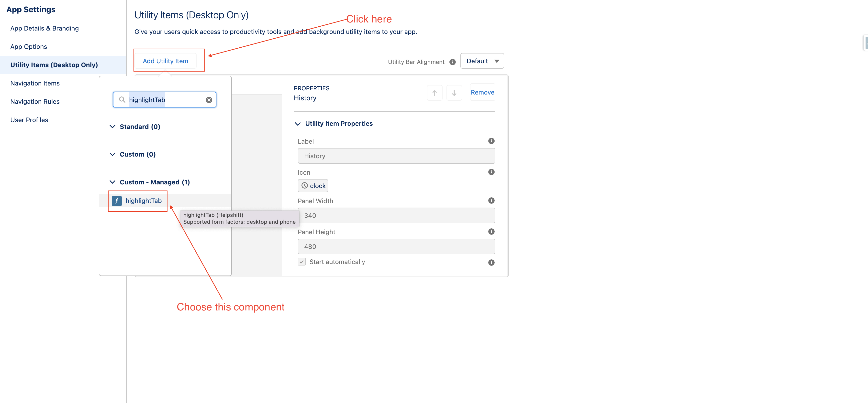Screen dimensions: 868x403
Task: Collapse the Standard (0) section
Action: click(112, 127)
